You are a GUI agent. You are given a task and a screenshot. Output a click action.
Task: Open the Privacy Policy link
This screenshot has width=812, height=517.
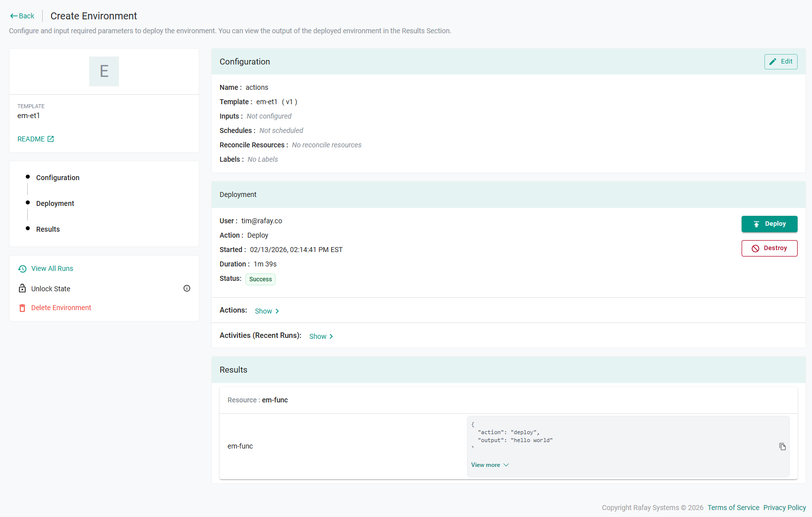784,508
